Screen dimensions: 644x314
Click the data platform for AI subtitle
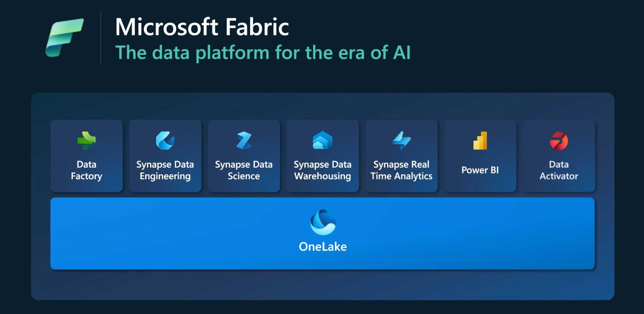click(263, 52)
